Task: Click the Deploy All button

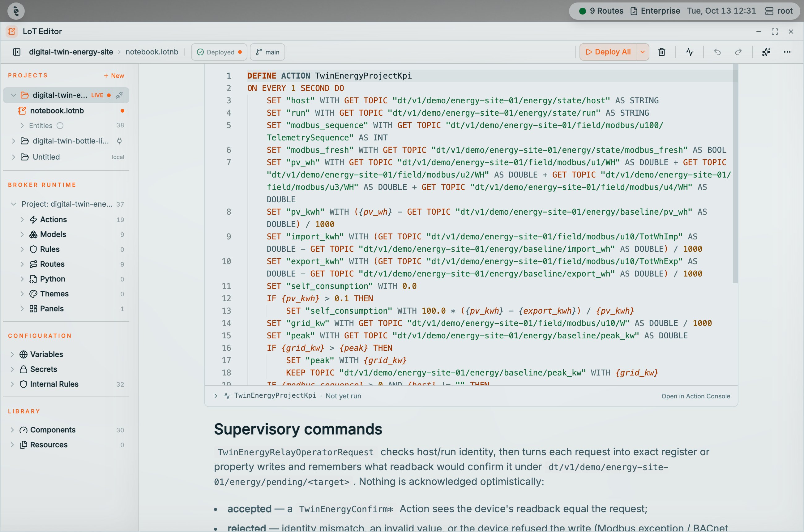Action: click(608, 52)
